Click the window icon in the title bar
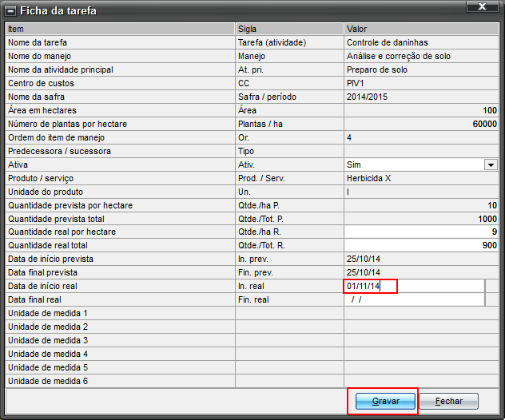The width and height of the screenshot is (505, 420). tap(10, 10)
